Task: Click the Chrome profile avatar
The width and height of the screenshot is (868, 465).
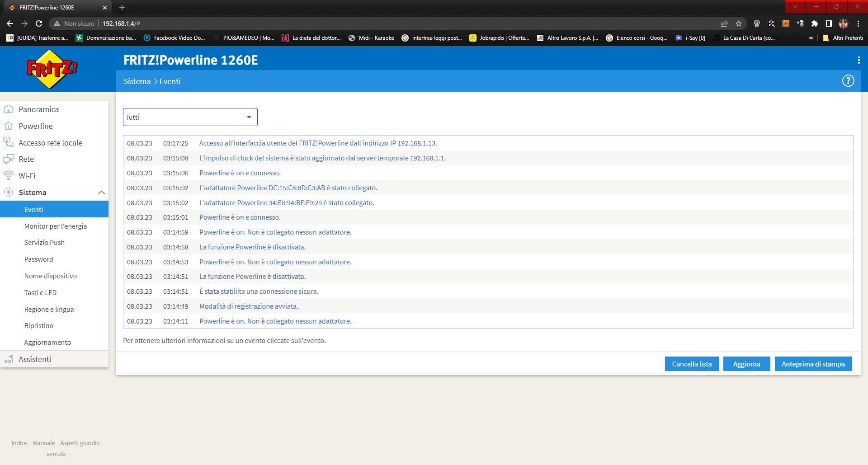Action: 843,23
